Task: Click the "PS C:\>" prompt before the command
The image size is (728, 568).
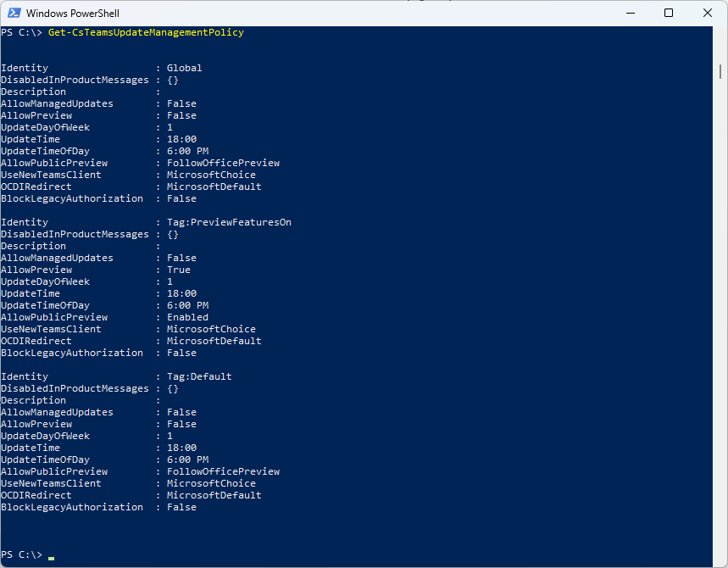Action: point(22,32)
